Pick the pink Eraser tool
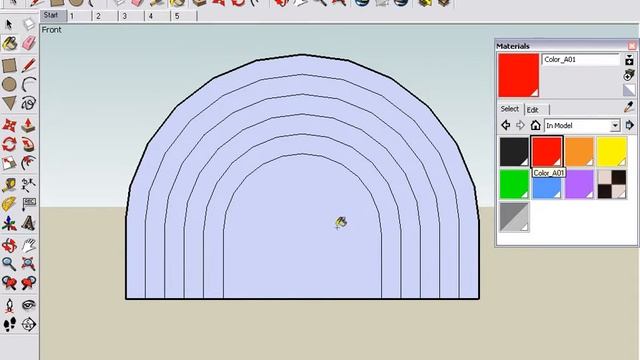This screenshot has height=360, width=640. tap(28, 43)
